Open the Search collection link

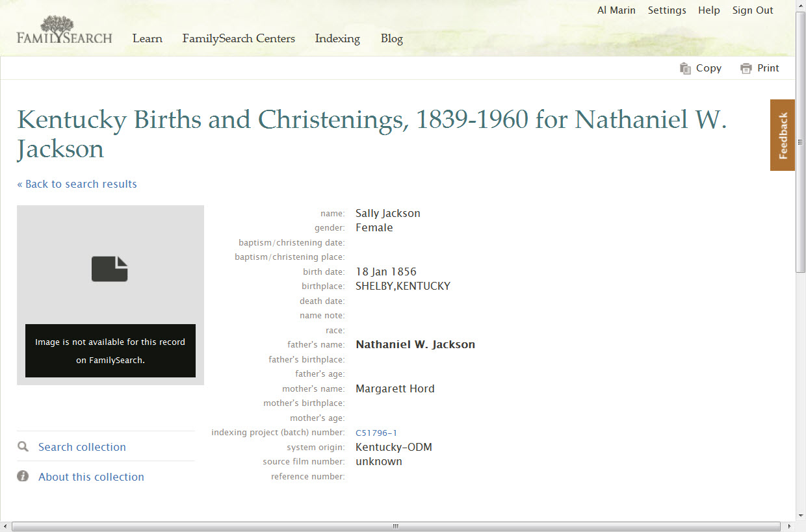pyautogui.click(x=82, y=447)
